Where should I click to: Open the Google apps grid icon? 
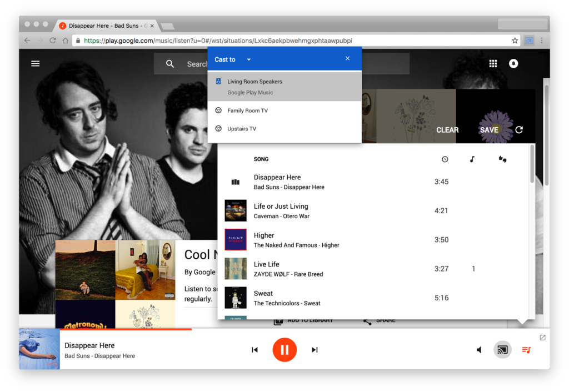tap(493, 63)
